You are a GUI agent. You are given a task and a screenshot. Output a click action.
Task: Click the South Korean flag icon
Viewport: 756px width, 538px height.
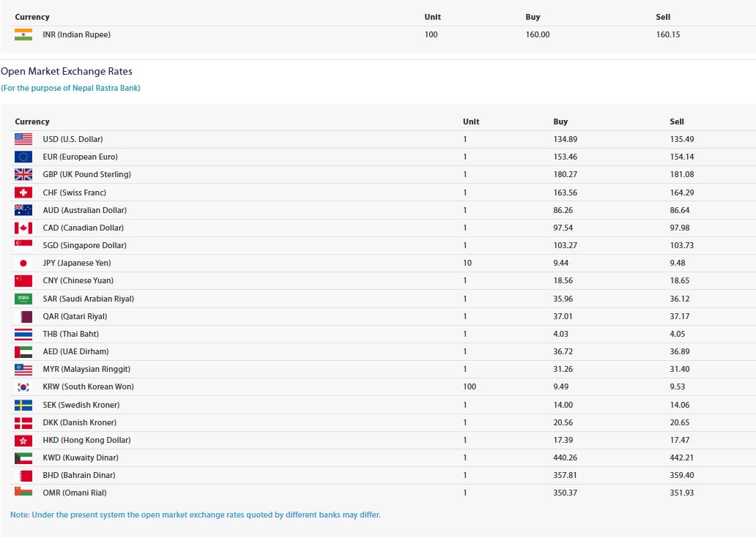pos(23,386)
